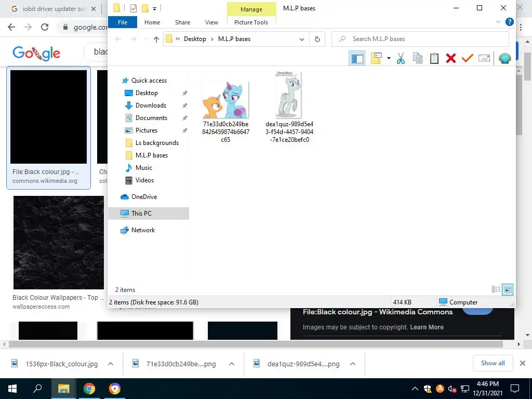Click the Google logo in Chrome
Screen dimensions: 532x399
[x=36, y=53]
